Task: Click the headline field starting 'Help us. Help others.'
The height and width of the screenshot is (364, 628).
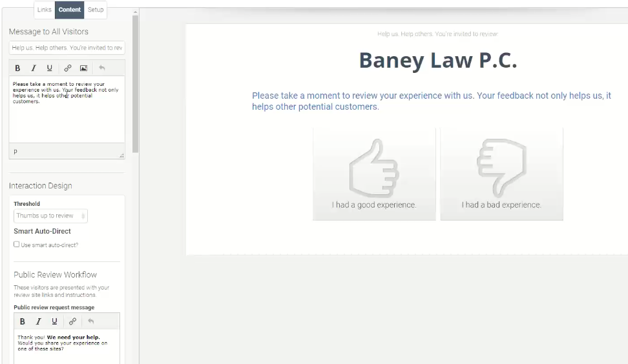Action: point(67,48)
